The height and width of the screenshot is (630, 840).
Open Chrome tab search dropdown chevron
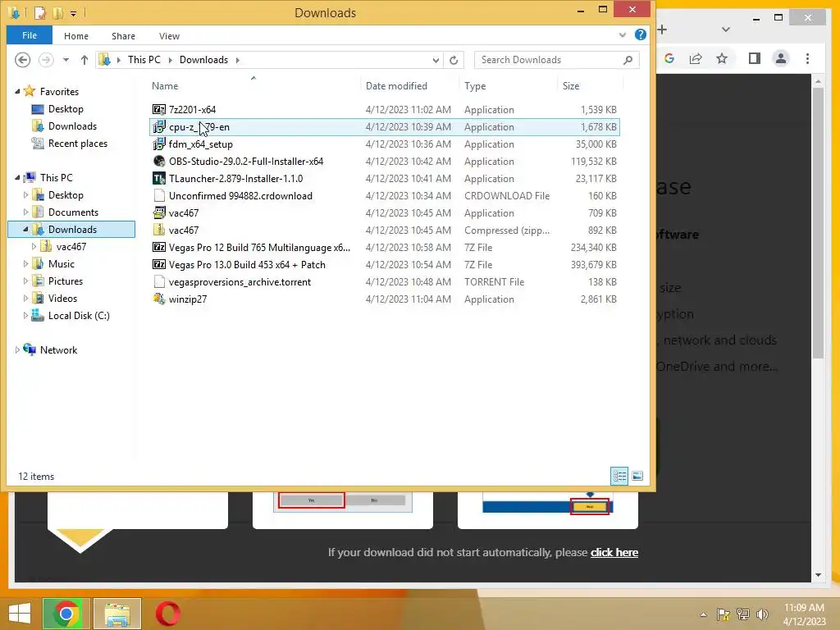726,30
